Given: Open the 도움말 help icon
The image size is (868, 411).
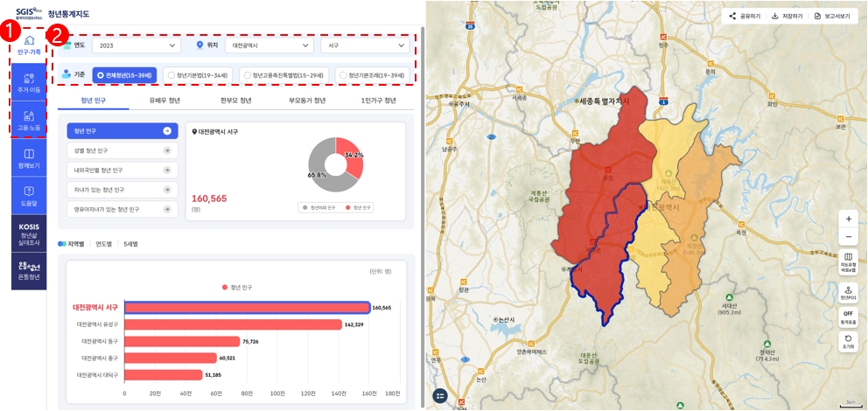Looking at the screenshot, I should [29, 195].
